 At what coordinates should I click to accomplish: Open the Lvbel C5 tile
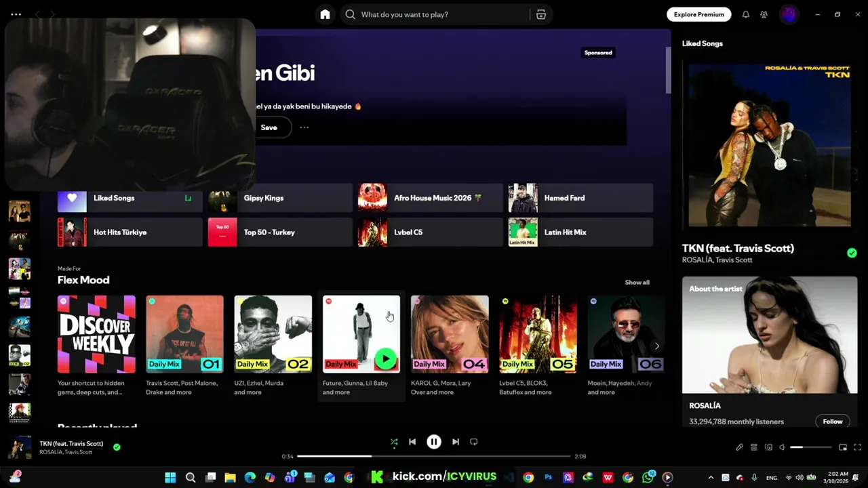coord(431,232)
